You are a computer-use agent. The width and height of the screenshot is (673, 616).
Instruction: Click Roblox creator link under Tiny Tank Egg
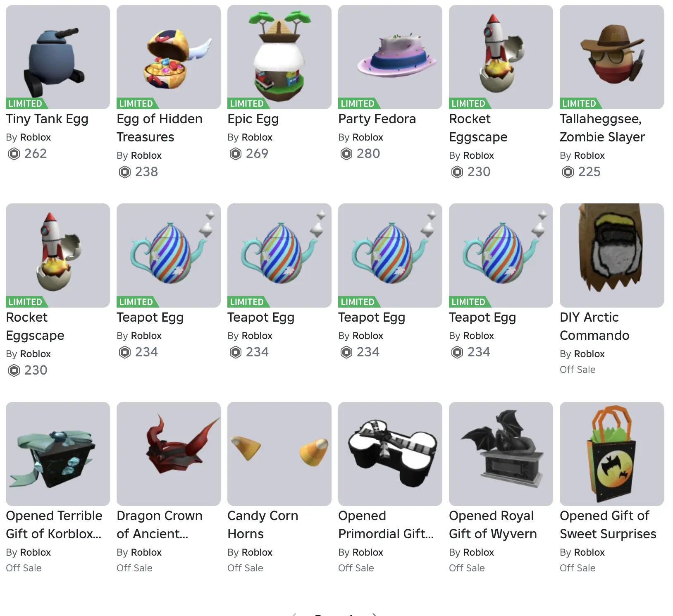[x=36, y=137]
